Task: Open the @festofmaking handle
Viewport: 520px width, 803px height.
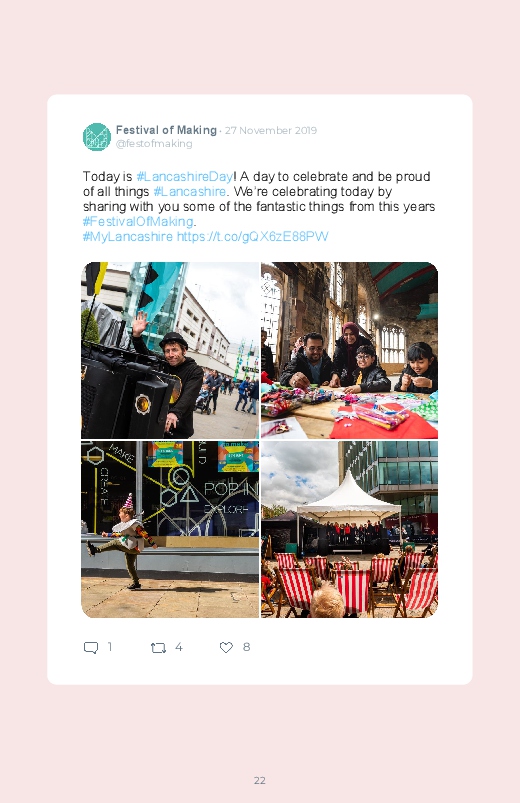Action: coord(154,143)
